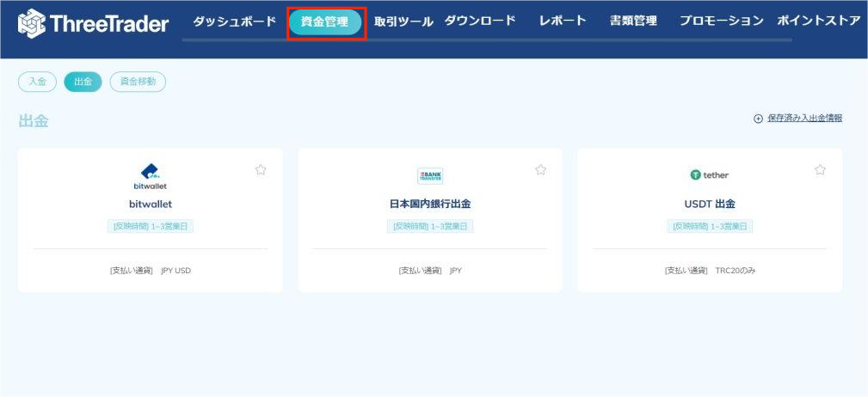Choose the bitwallet withdrawal method title
This screenshot has height=397, width=868.
(151, 204)
